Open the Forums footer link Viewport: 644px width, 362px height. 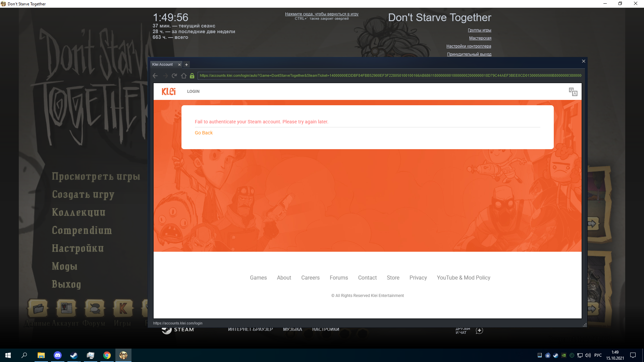pos(339,278)
